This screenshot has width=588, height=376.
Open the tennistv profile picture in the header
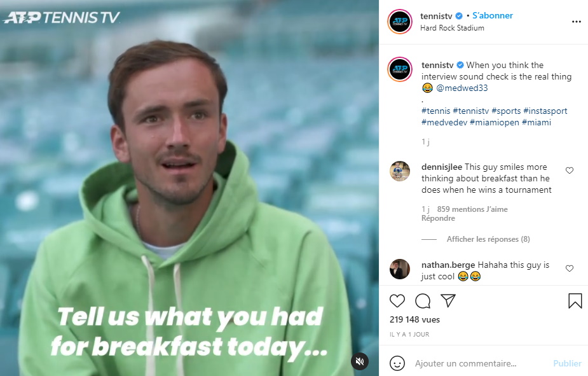pos(400,22)
